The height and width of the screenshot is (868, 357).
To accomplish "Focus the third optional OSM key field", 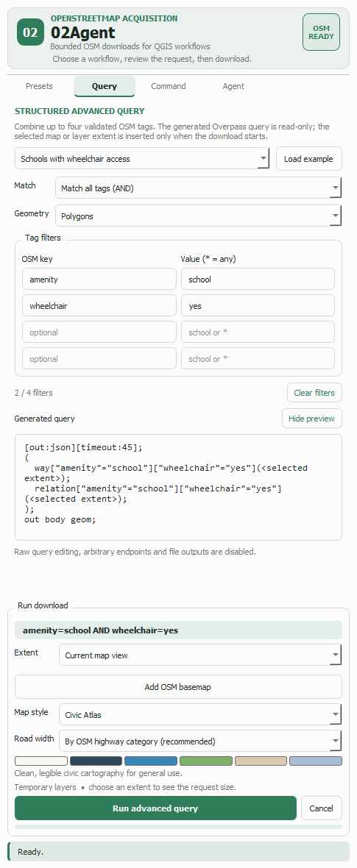I will (99, 332).
